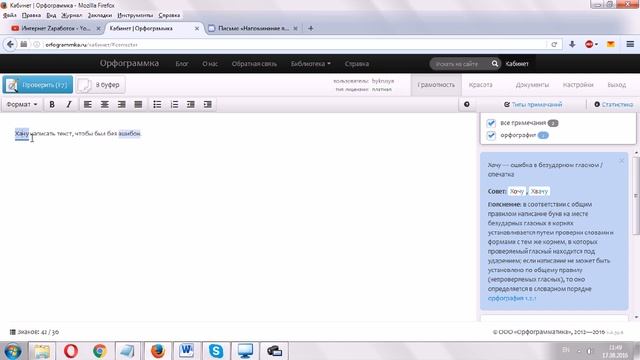The width and height of the screenshot is (640, 360).
Task: Increase indent in editor toolbar
Action: click(208, 104)
